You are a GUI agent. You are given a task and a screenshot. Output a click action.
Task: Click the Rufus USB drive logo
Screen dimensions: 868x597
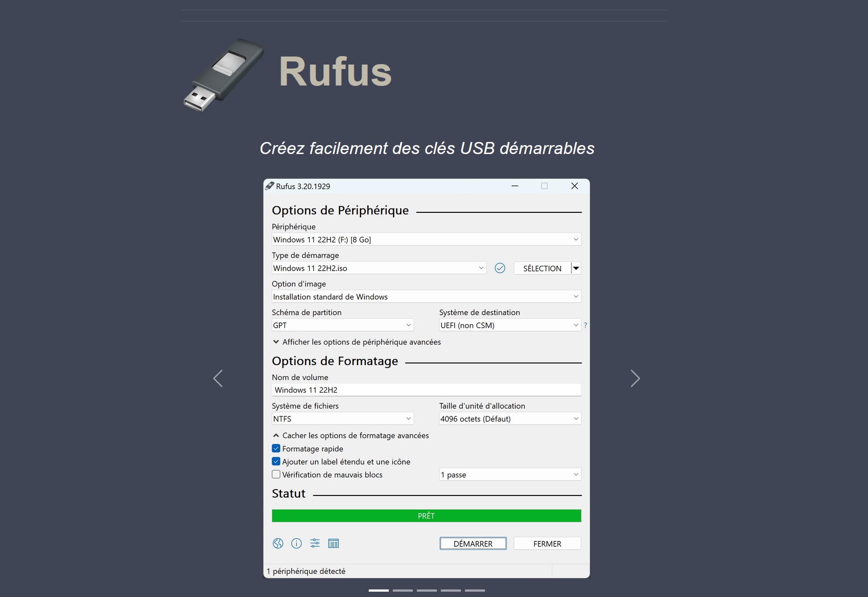click(224, 75)
